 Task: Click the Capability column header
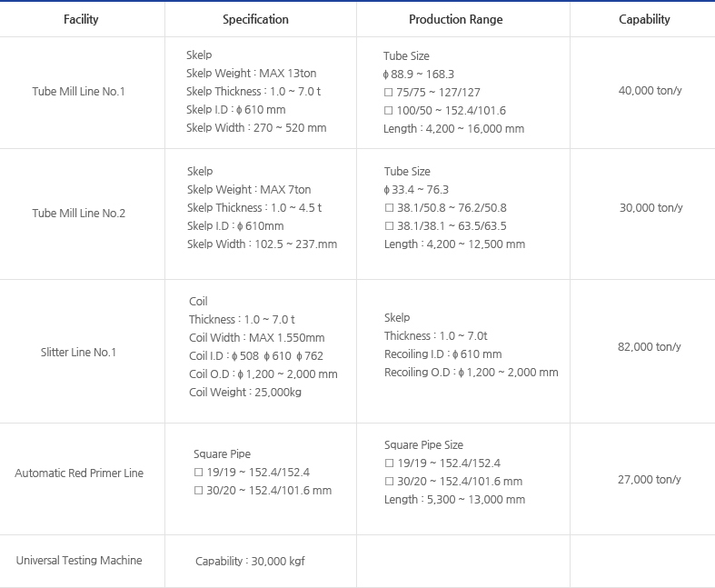(x=644, y=19)
